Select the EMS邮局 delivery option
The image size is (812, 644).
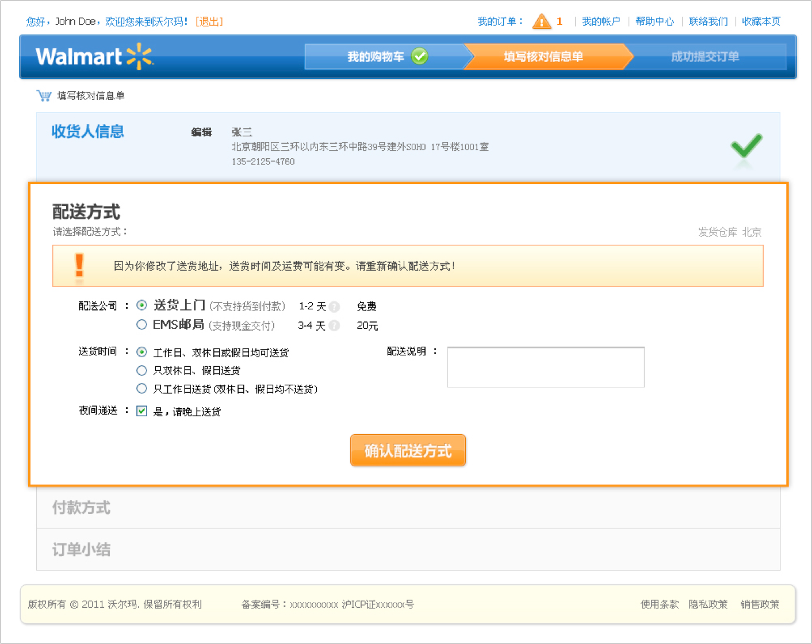(141, 325)
